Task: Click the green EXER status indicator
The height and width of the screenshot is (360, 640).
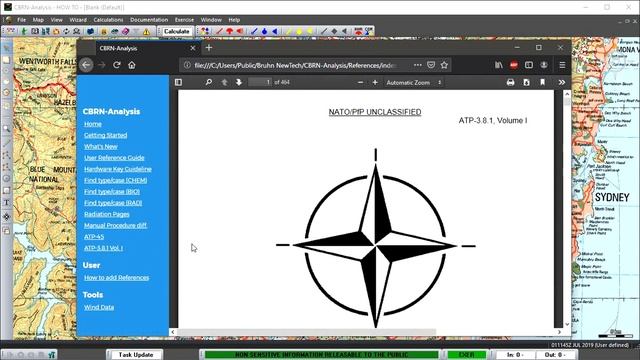Action: click(467, 355)
